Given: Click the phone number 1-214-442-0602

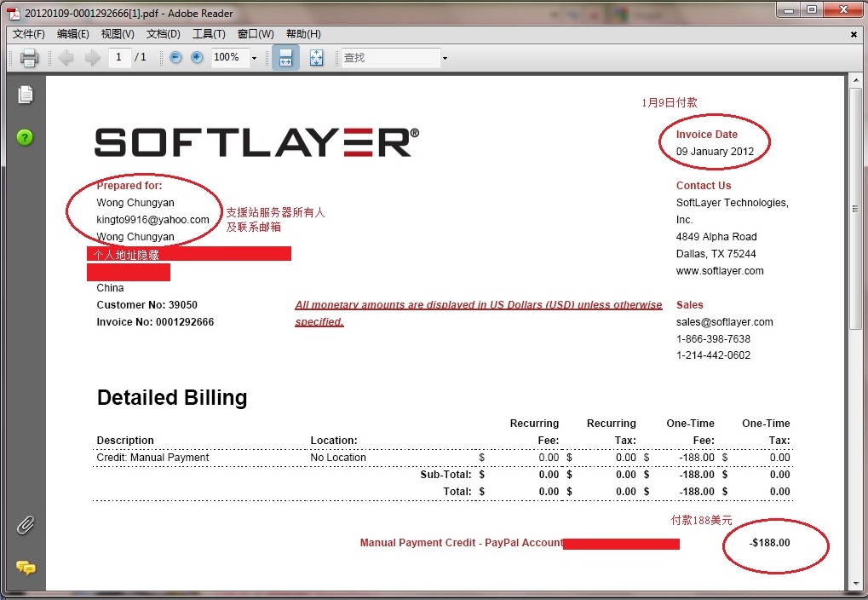Looking at the screenshot, I should pos(713,355).
